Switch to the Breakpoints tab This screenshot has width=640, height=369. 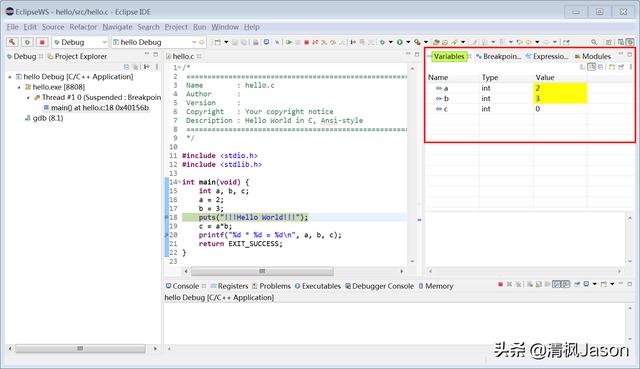pos(498,56)
